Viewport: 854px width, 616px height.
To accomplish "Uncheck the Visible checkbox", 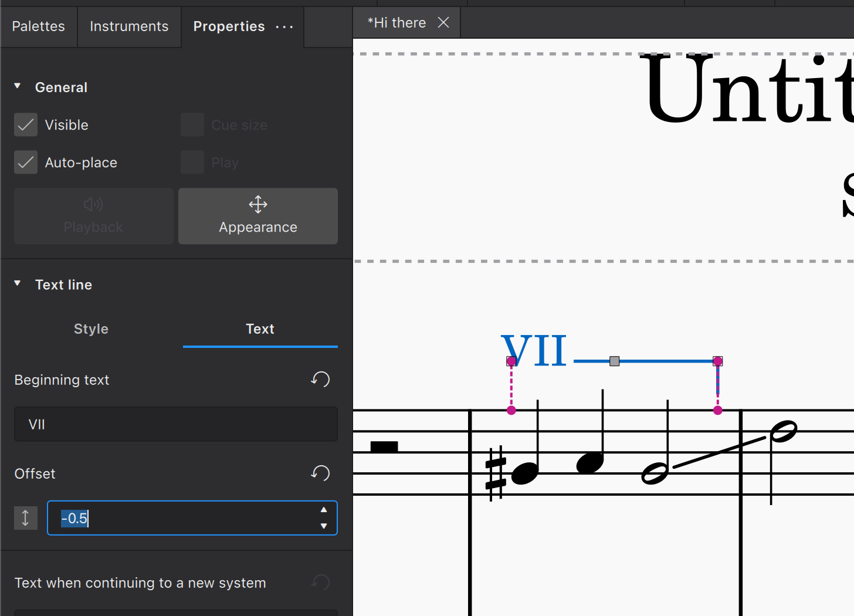I will (25, 124).
